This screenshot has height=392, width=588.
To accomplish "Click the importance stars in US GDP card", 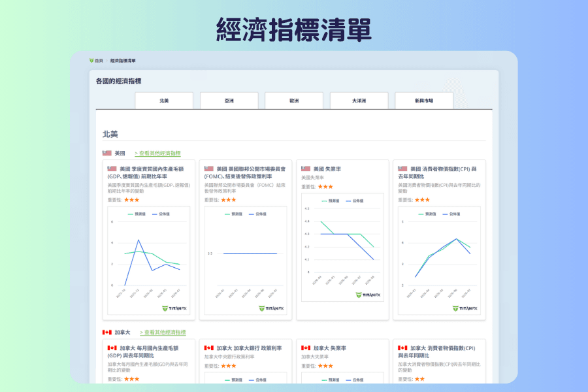I will (131, 200).
